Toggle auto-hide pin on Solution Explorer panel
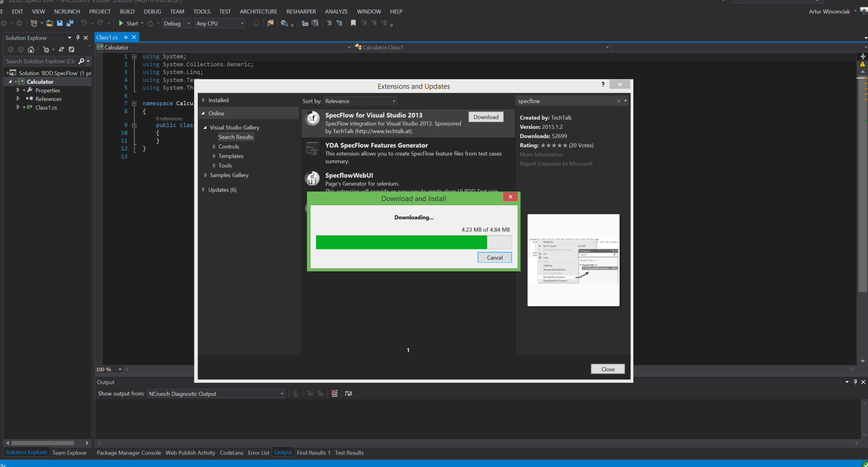This screenshot has width=868, height=467. click(78, 38)
